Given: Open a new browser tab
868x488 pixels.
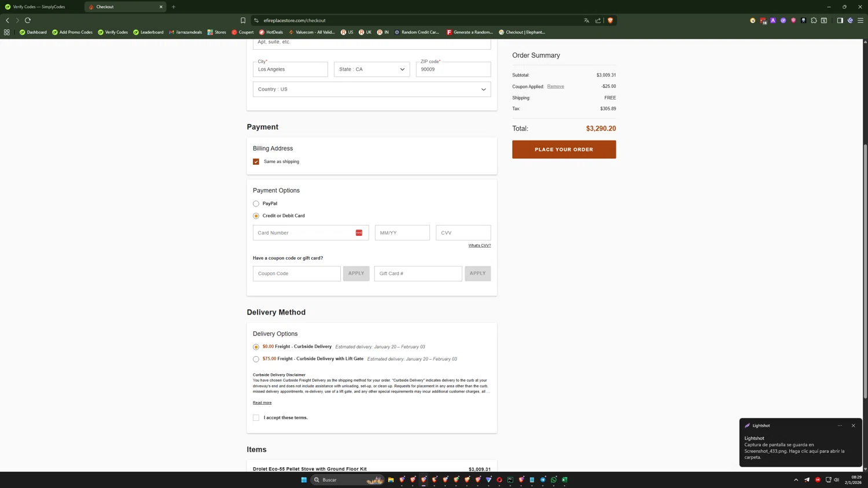Looking at the screenshot, I should coord(174,7).
